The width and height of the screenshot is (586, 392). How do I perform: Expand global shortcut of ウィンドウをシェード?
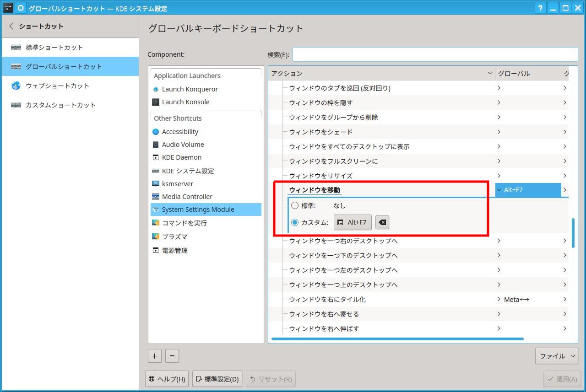(x=499, y=132)
